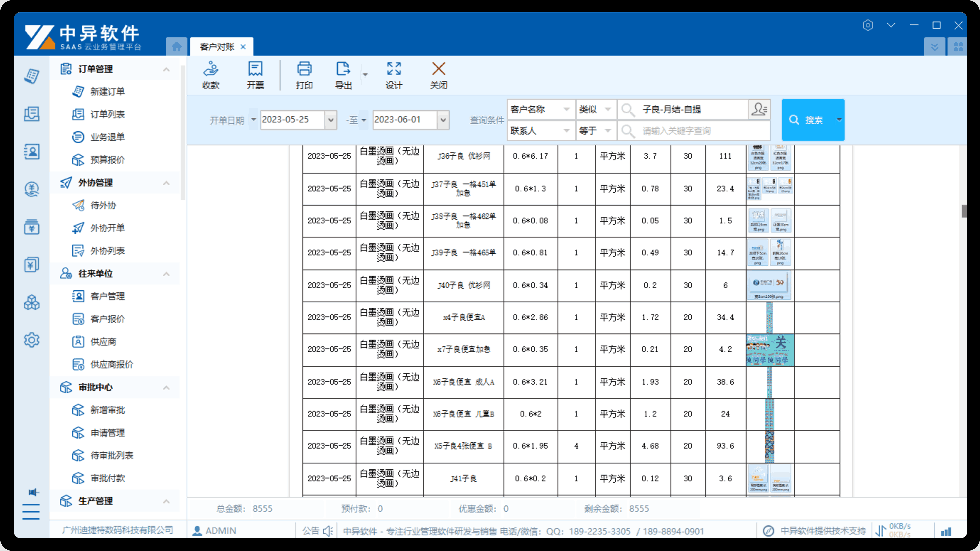Open the 等于 operator dropdown
Screen dimensions: 980x551
click(608, 131)
